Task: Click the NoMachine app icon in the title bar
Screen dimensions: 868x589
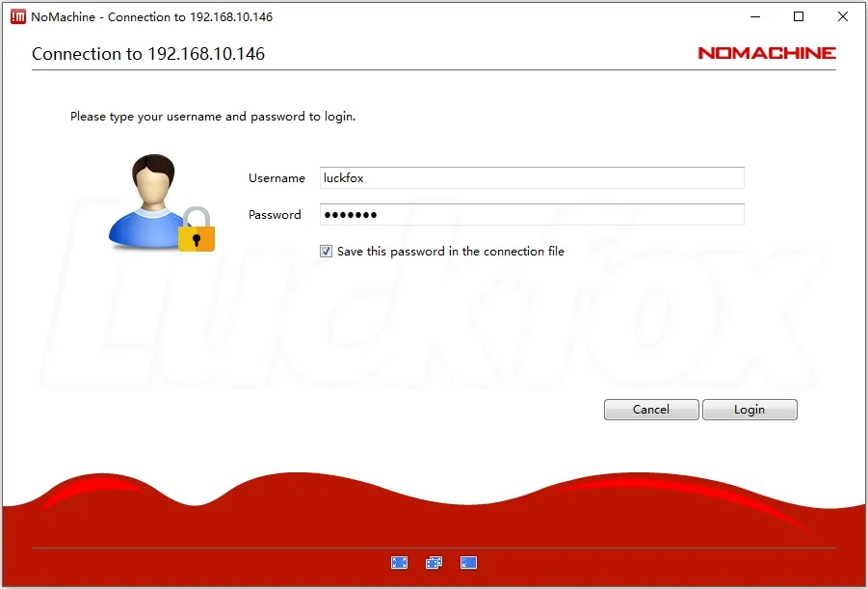Action: click(x=18, y=16)
